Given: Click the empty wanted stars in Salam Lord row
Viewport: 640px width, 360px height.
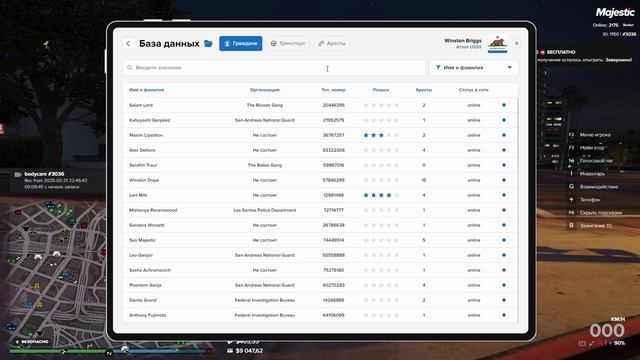Looking at the screenshot, I should [x=381, y=105].
